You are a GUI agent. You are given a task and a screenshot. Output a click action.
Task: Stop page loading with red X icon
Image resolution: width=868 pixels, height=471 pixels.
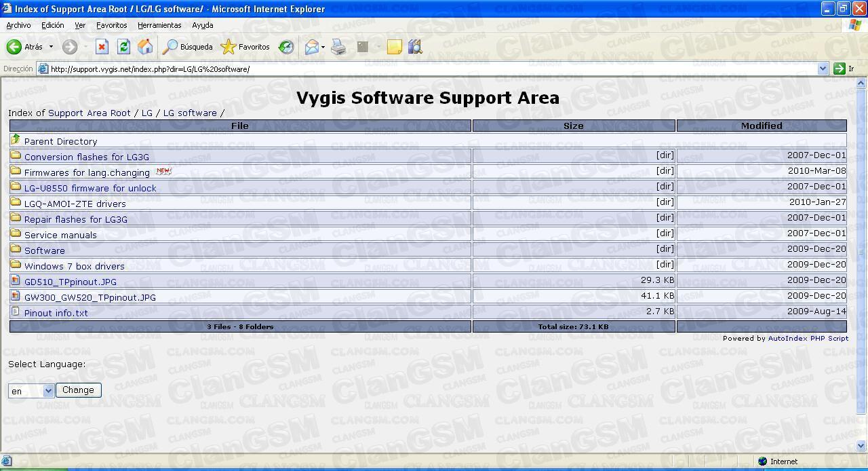point(102,47)
